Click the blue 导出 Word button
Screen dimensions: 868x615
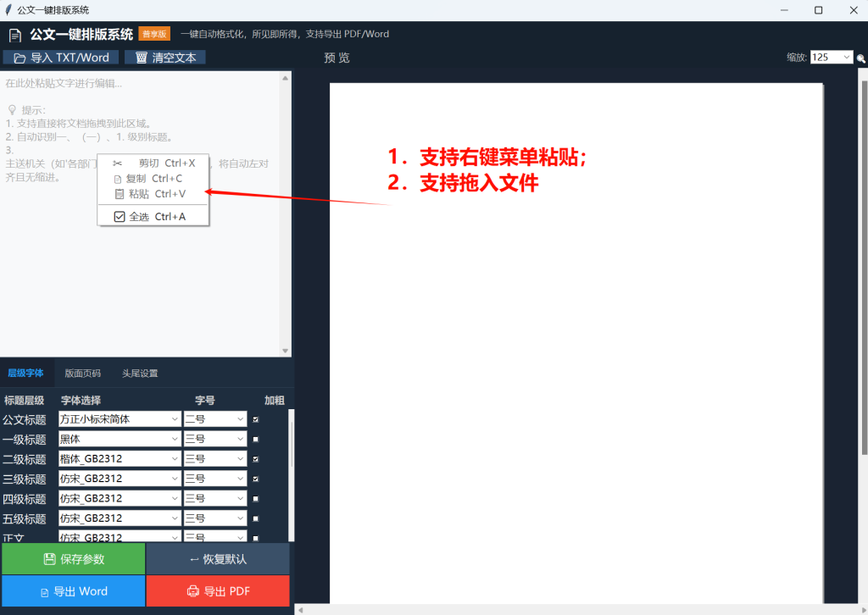[x=73, y=591]
